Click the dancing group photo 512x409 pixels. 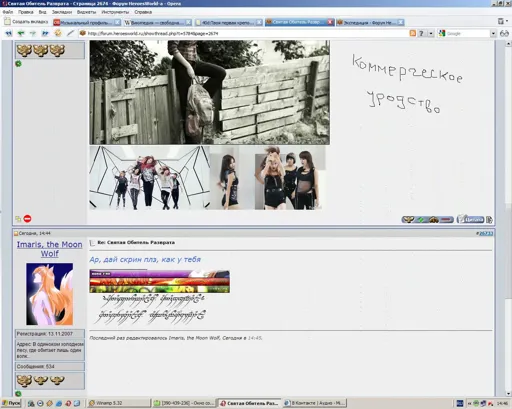click(x=150, y=178)
